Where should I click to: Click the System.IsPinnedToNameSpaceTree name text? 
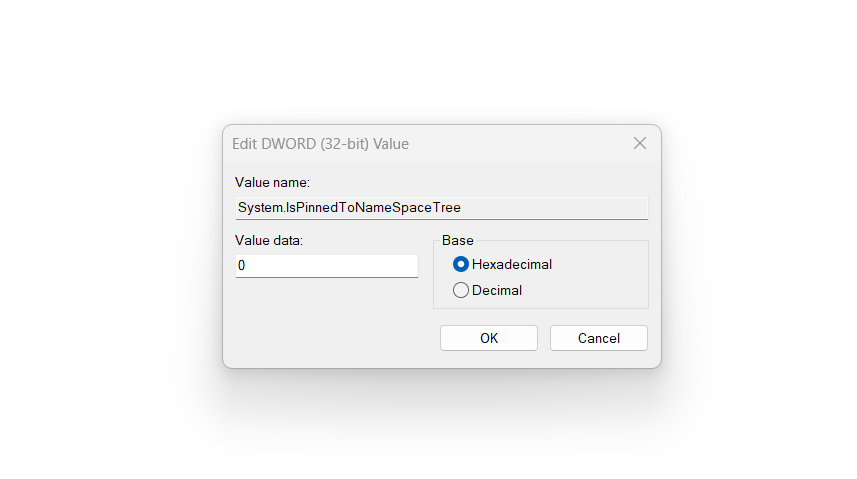(349, 207)
